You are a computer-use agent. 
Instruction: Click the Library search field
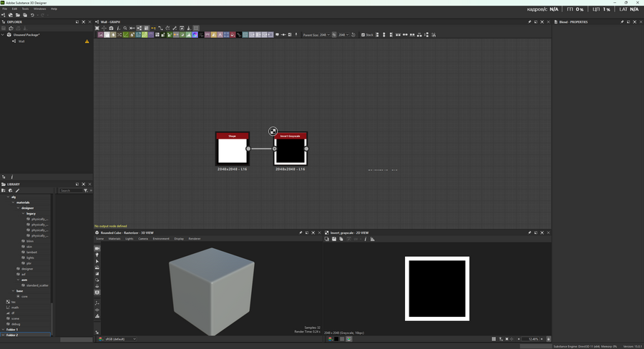(70, 191)
